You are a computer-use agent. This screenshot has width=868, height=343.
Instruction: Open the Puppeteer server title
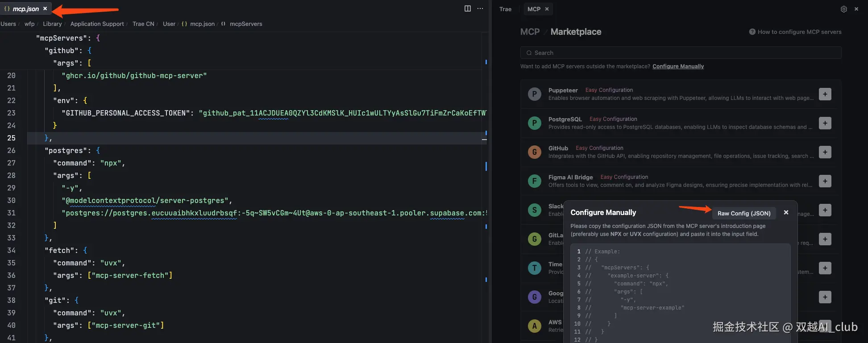click(563, 90)
